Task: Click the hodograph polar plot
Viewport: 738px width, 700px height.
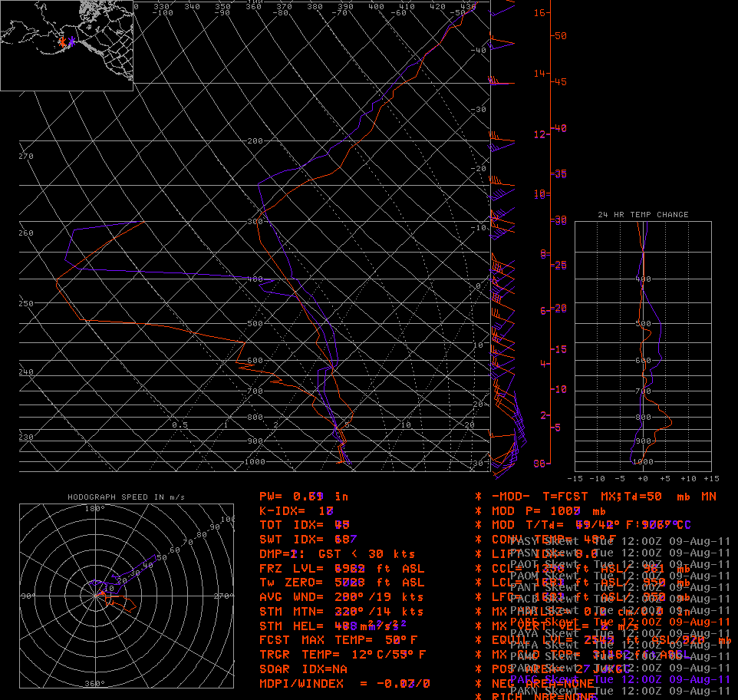Action: coord(127,596)
